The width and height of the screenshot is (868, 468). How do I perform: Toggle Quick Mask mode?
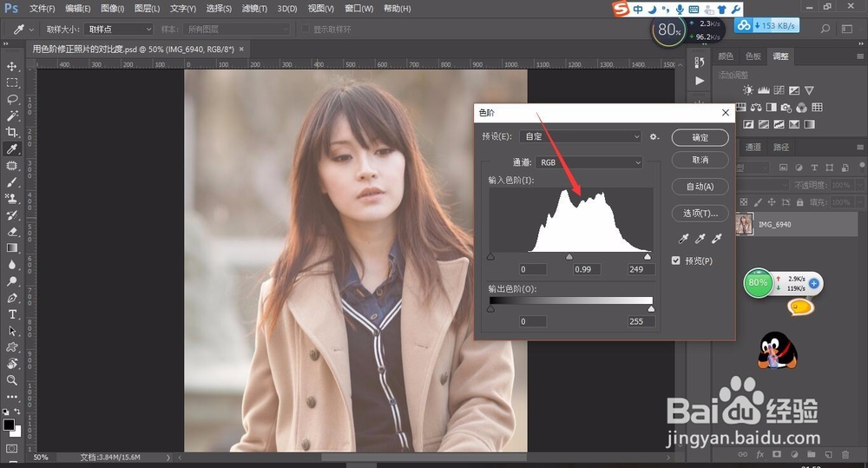pos(11,449)
